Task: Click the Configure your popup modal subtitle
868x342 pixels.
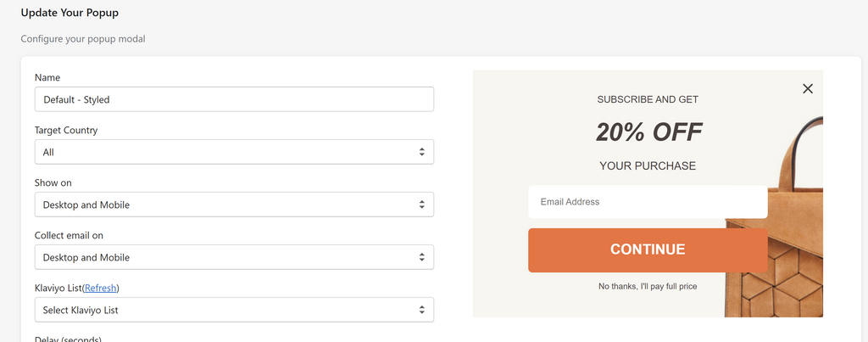Action: point(83,39)
